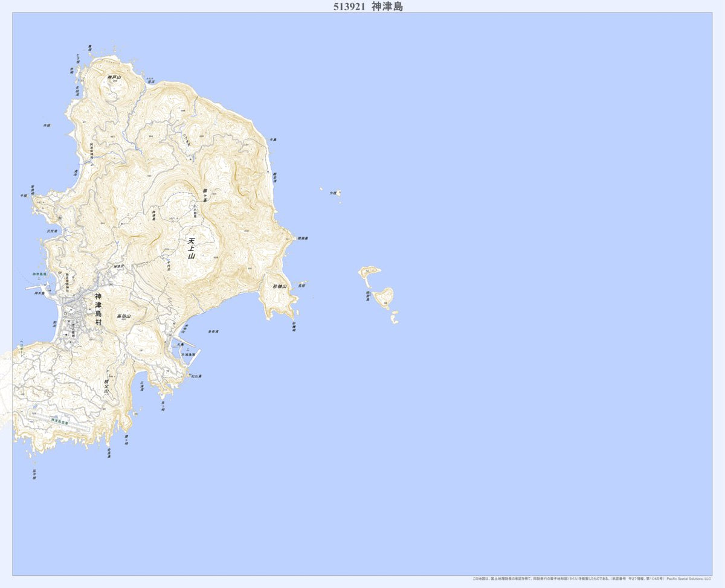Click the map title 513921 神津島

coord(367,7)
